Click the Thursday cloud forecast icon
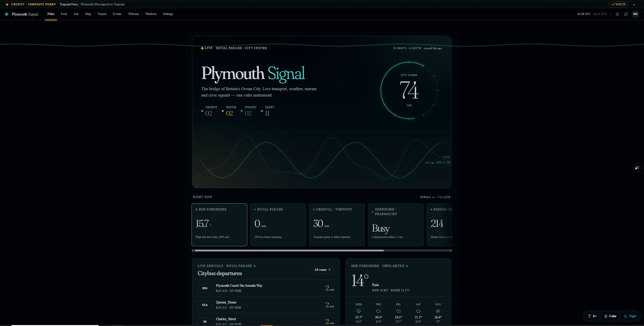 click(x=378, y=311)
